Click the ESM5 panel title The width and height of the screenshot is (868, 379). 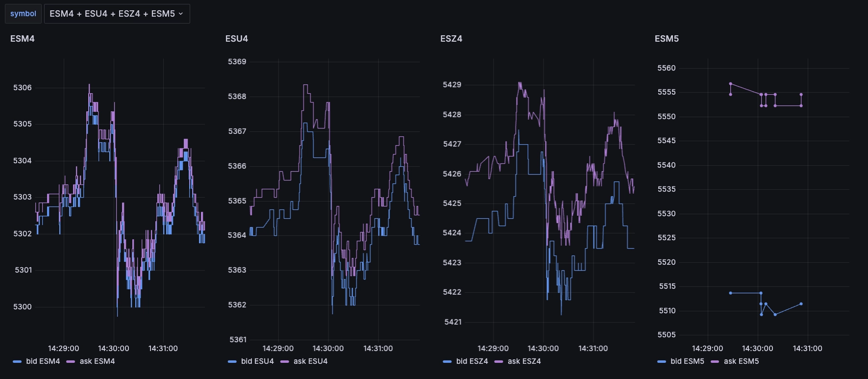[667, 39]
